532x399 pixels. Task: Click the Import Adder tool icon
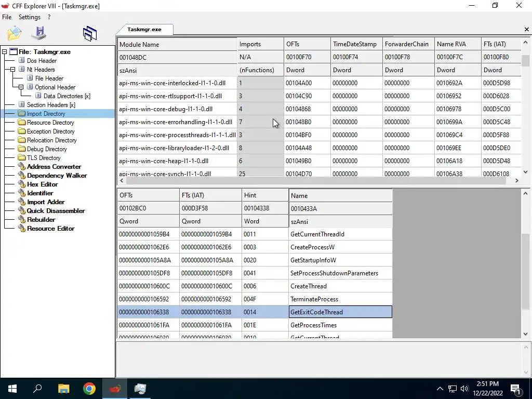coord(22,202)
